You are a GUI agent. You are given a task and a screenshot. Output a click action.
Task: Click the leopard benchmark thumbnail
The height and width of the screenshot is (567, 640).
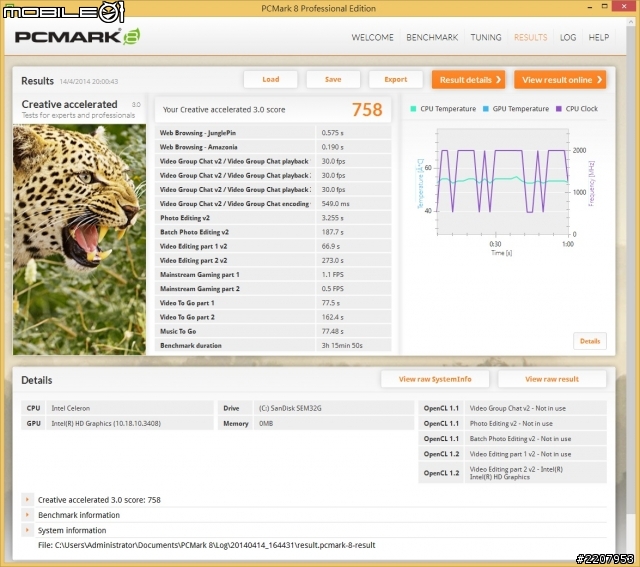coord(79,239)
